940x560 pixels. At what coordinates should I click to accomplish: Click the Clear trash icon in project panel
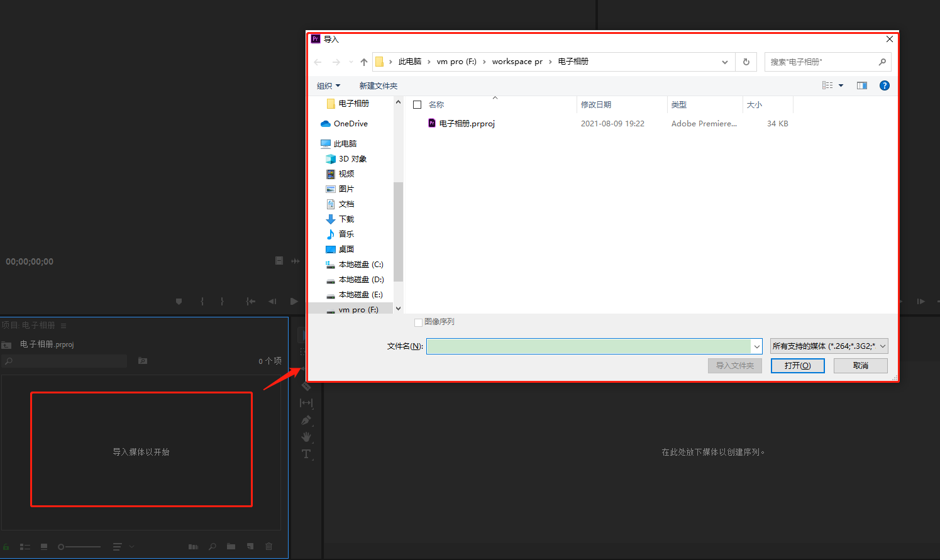(269, 547)
